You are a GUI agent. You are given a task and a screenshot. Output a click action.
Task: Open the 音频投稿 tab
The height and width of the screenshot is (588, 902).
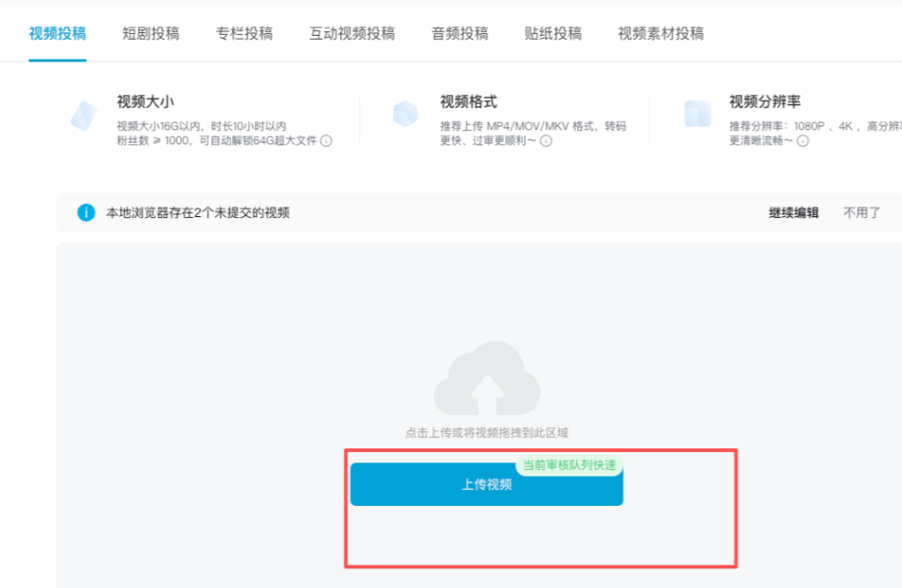pos(458,32)
